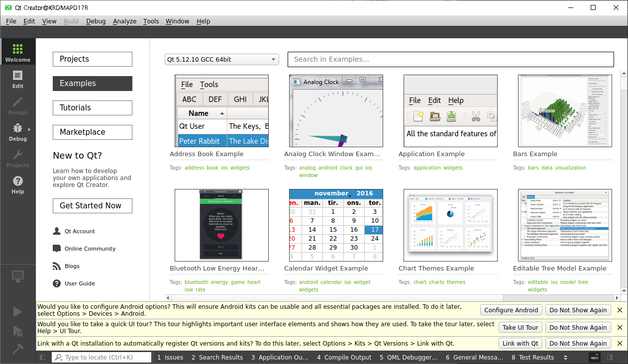Open the kit selector monitor icon
Image resolution: width=628 pixels, height=364 pixels.
(x=18, y=276)
